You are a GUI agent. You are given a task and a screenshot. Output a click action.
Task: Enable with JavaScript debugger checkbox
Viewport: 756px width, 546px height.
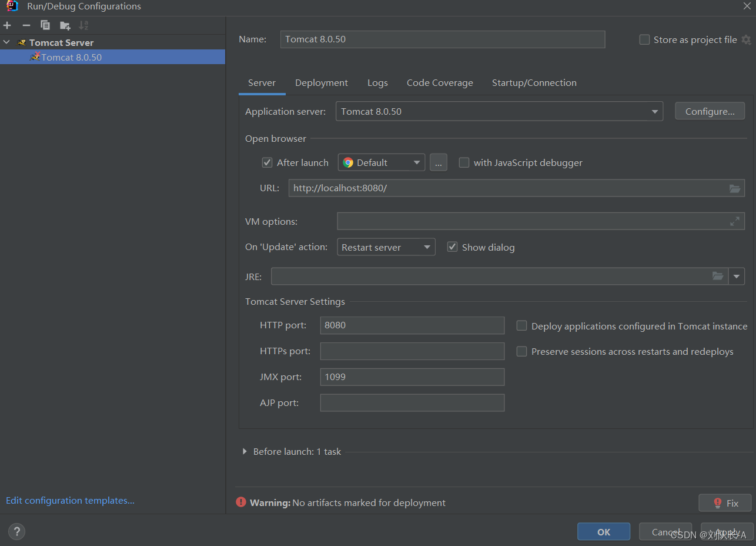pos(464,162)
